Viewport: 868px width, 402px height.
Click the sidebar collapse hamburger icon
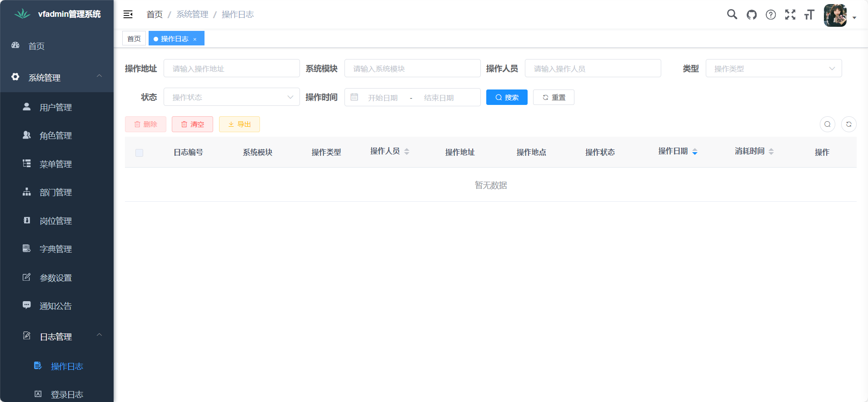tap(128, 15)
